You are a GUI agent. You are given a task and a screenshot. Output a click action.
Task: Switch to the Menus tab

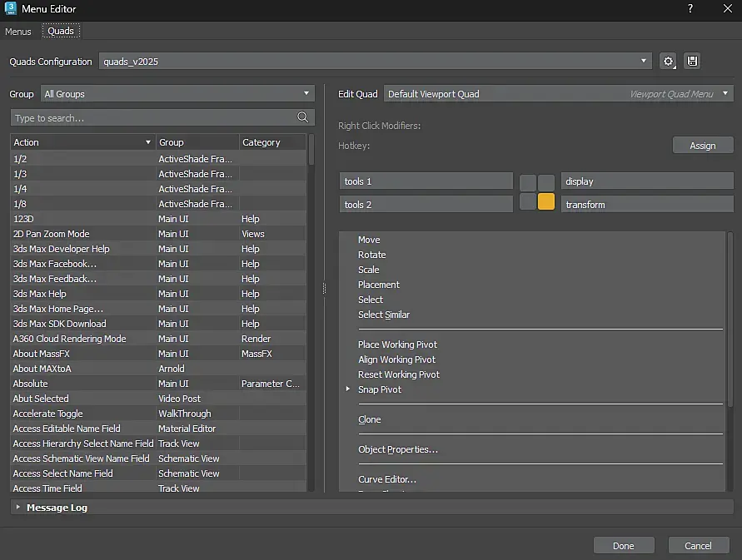[18, 32]
